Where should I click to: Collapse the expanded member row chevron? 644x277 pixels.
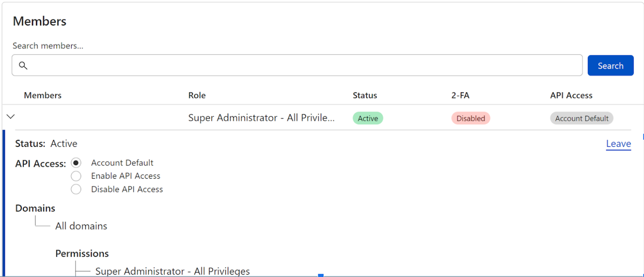click(x=11, y=117)
